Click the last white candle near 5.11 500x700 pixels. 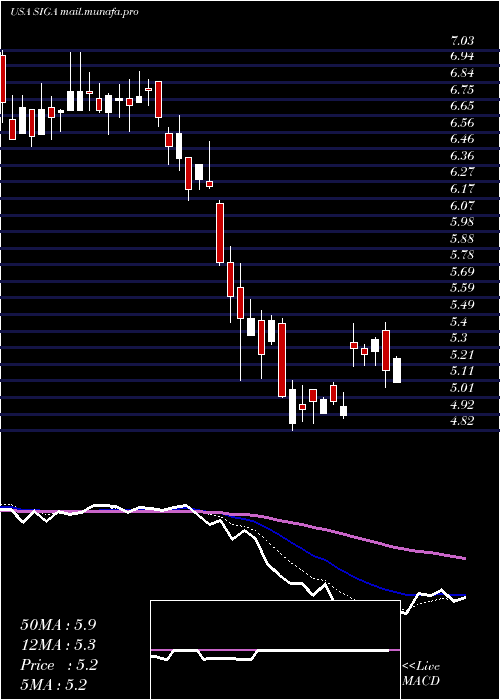click(397, 370)
